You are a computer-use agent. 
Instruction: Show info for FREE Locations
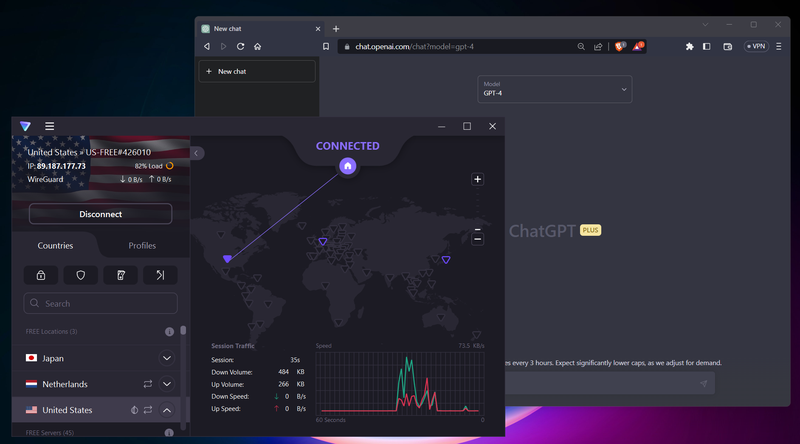tap(169, 332)
